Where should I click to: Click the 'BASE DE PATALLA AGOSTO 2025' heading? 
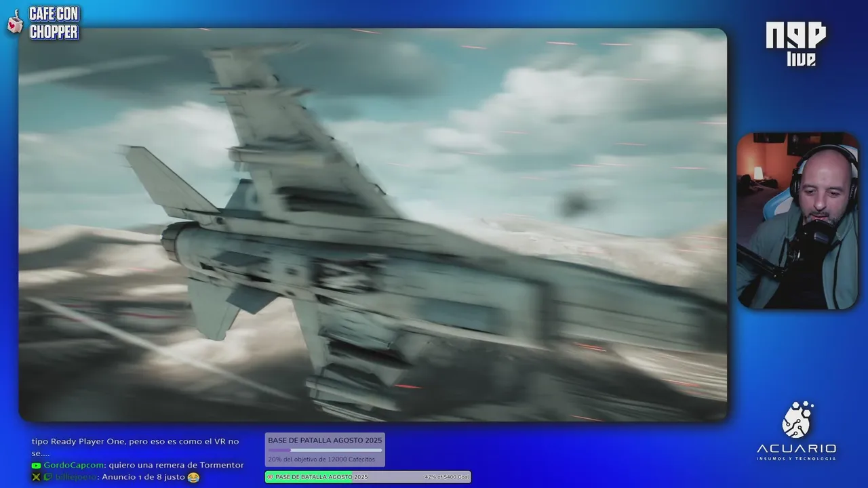[325, 441]
